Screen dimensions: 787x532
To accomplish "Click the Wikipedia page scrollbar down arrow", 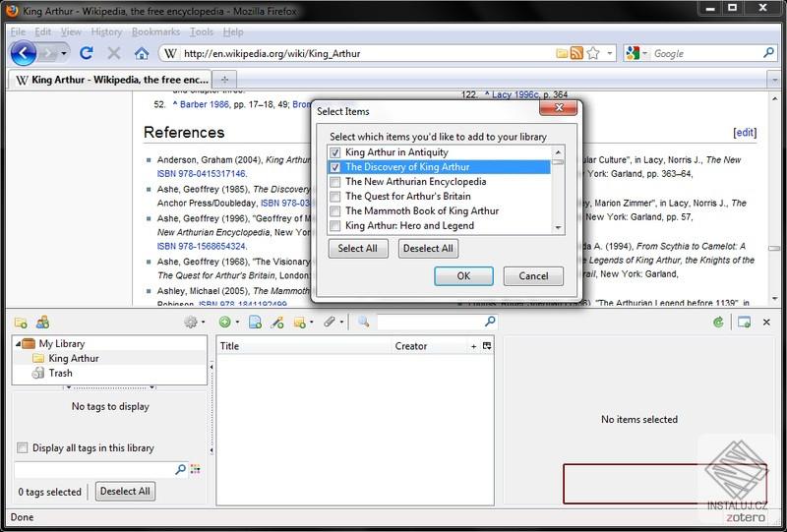I will pyautogui.click(x=773, y=299).
